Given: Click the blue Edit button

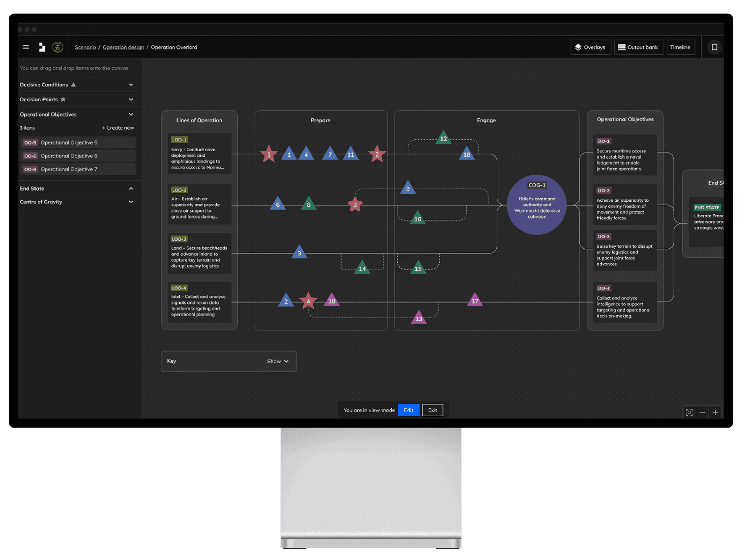Looking at the screenshot, I should (x=408, y=410).
